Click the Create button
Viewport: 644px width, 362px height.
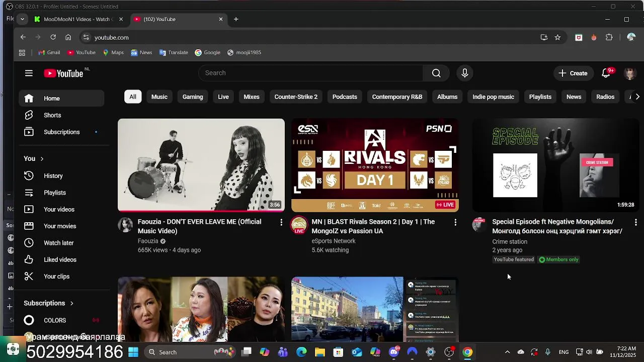click(x=573, y=73)
